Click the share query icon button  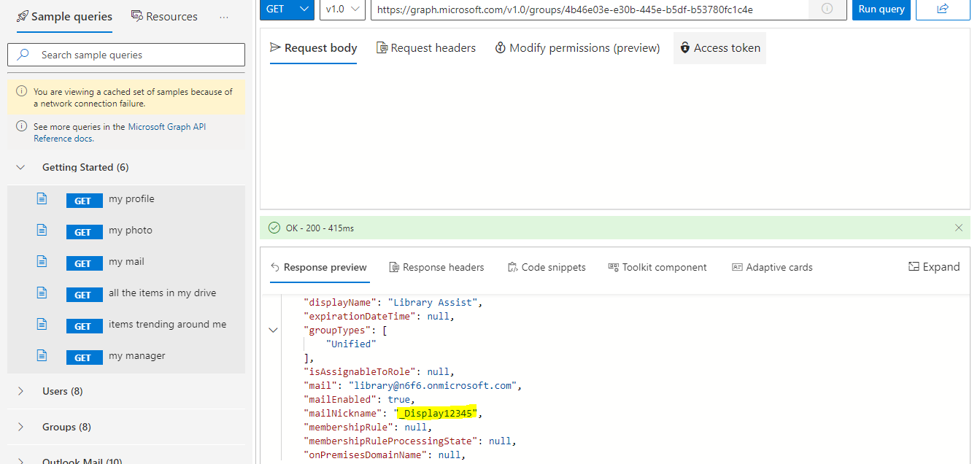pos(943,9)
